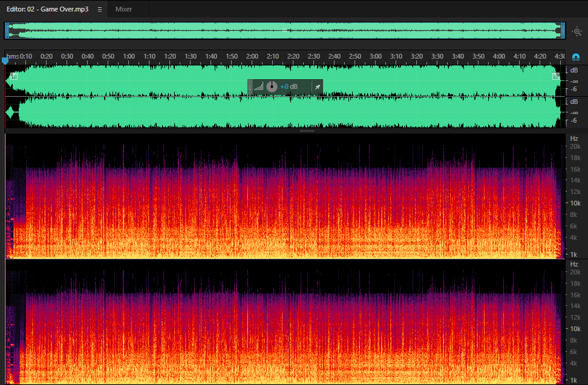Click 4:20 on the time ruler

point(540,56)
